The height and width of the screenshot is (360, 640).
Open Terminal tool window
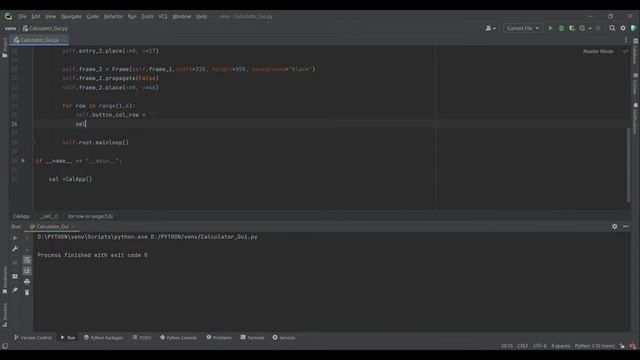point(252,338)
